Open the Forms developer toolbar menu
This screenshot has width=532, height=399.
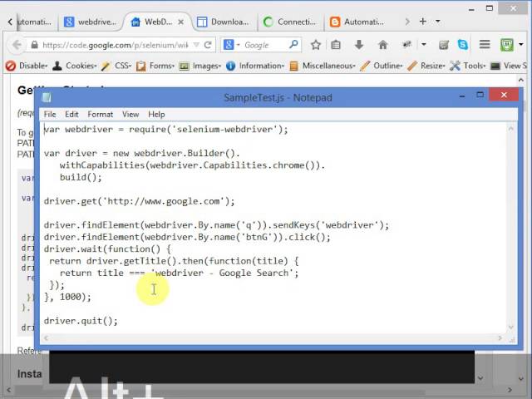tap(155, 66)
